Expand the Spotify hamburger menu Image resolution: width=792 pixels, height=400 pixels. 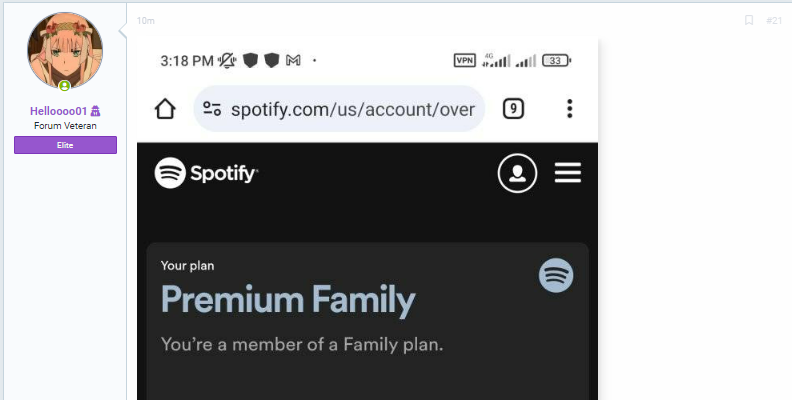[x=568, y=173]
